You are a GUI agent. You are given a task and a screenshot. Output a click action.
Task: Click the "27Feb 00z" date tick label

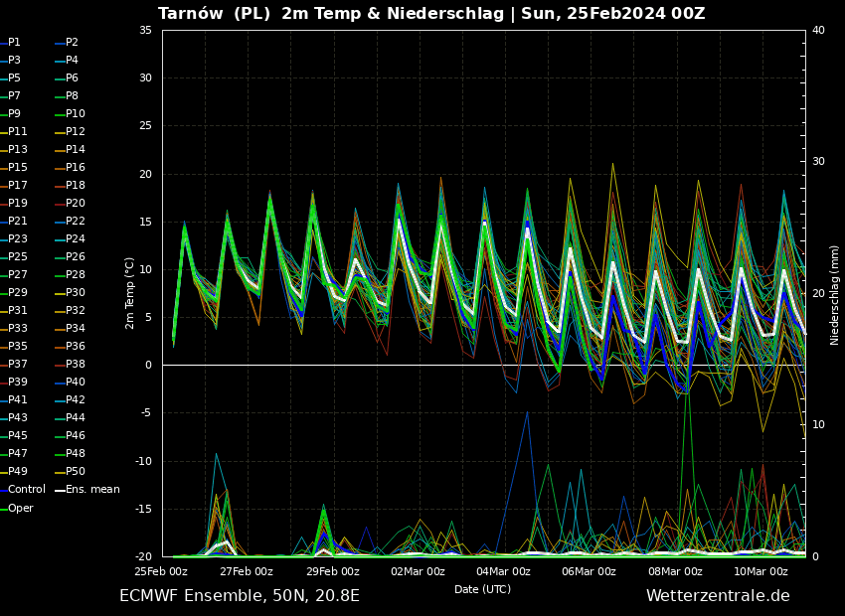pos(247,571)
